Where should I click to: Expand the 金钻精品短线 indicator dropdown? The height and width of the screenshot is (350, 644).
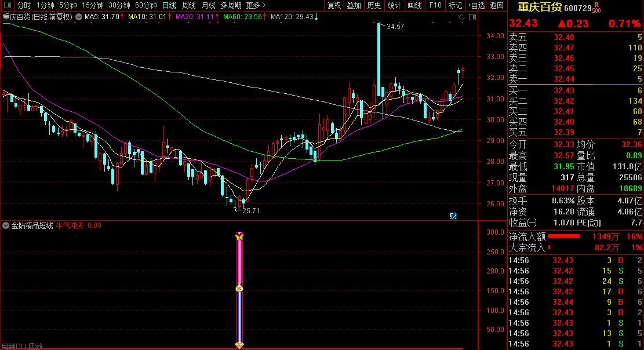pyautogui.click(x=6, y=225)
